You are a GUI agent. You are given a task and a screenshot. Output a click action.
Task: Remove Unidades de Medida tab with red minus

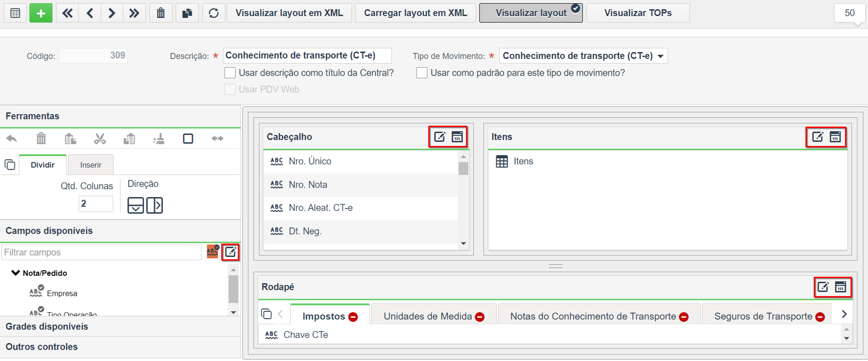480,317
